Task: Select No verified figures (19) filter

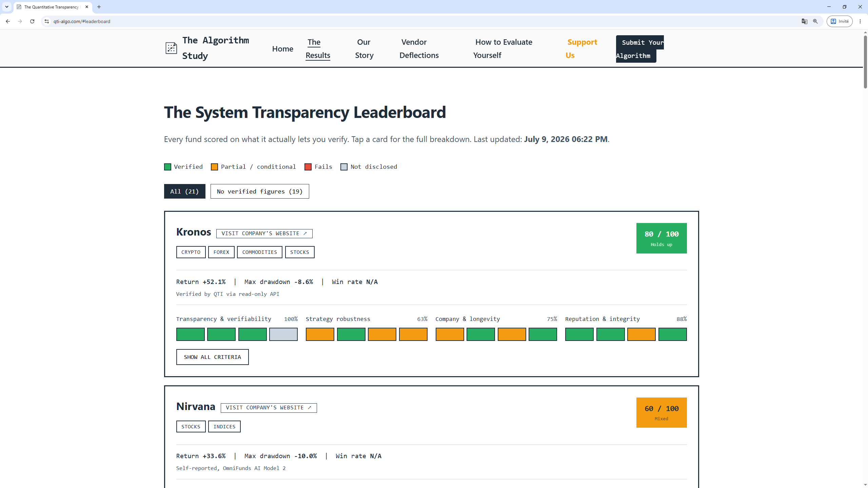Action: coord(260,191)
